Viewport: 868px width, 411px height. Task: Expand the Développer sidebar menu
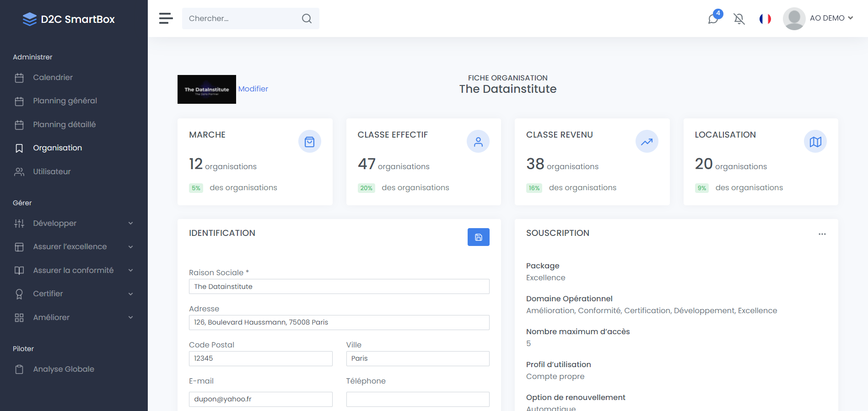click(73, 223)
